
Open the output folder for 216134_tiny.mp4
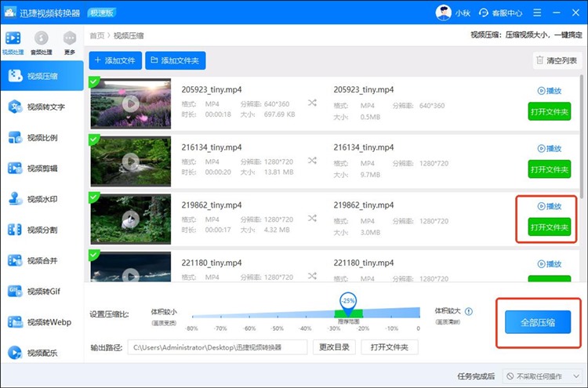pyautogui.click(x=550, y=169)
